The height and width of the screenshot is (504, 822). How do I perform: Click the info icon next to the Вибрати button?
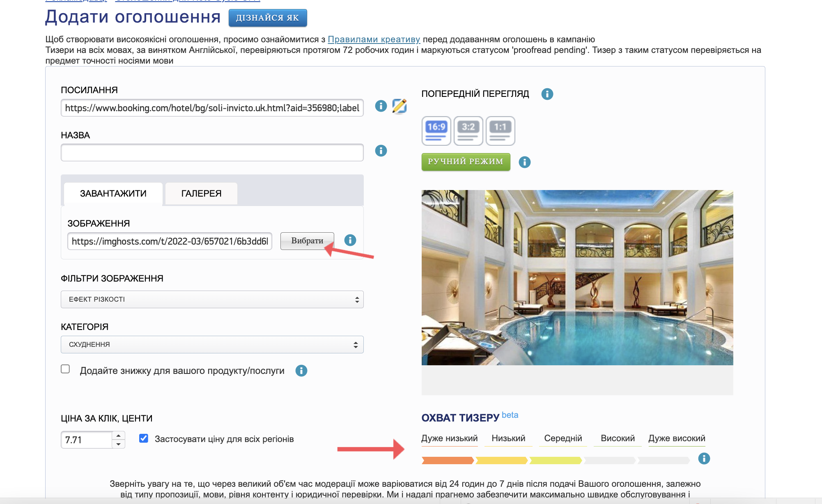coord(350,240)
